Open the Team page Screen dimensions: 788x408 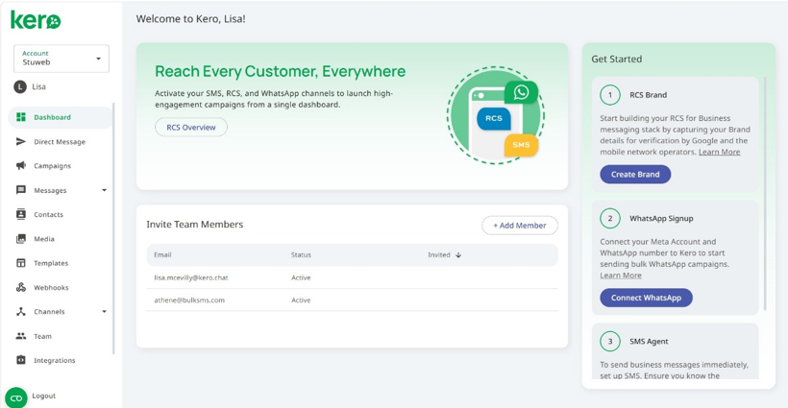pyautogui.click(x=42, y=336)
